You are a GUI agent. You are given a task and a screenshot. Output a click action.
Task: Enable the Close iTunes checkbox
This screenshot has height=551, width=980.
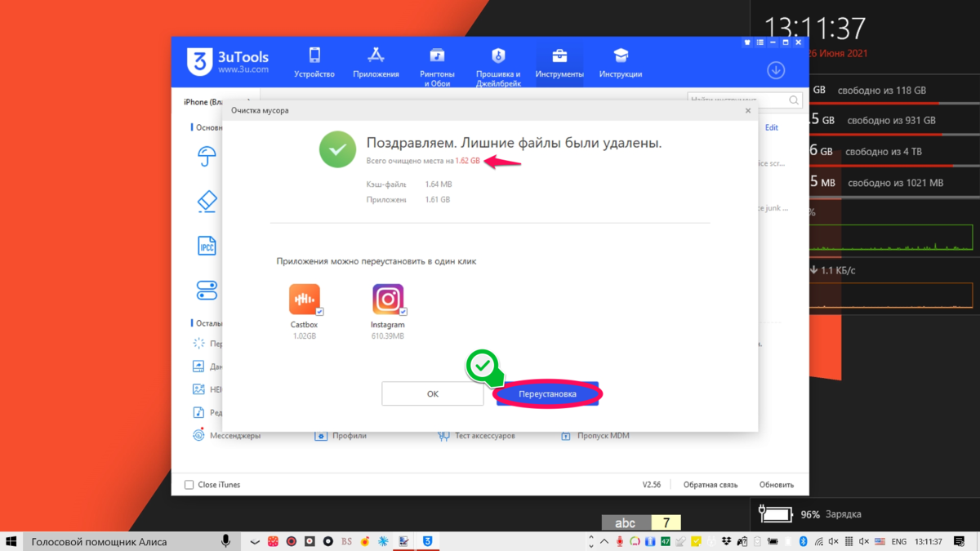189,485
